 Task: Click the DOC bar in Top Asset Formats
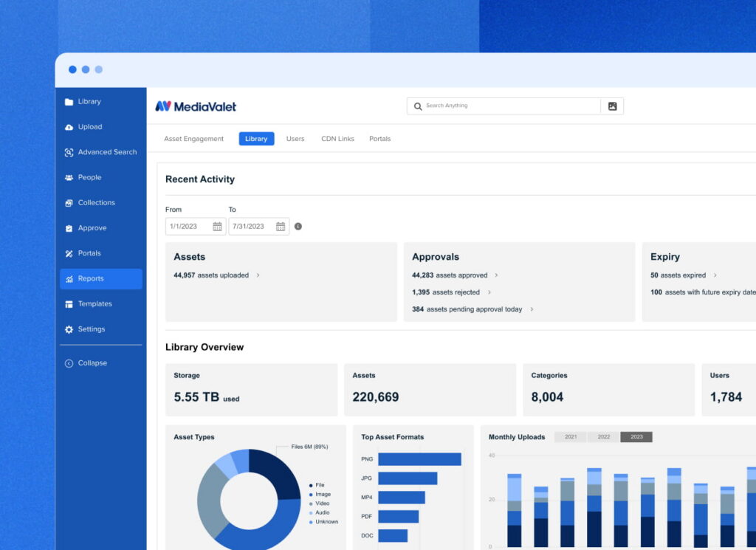393,535
